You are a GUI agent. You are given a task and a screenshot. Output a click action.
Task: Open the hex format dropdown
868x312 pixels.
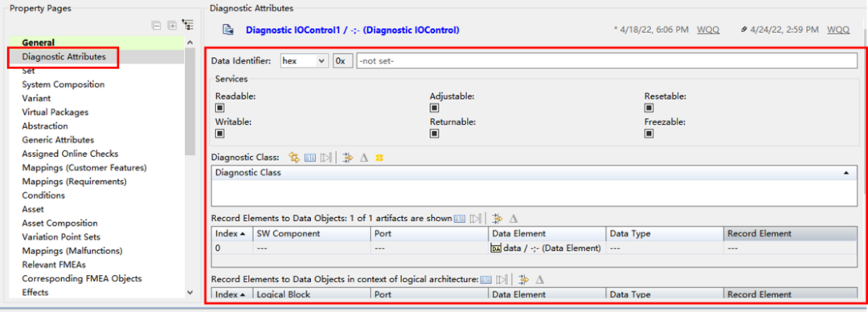[x=305, y=61]
